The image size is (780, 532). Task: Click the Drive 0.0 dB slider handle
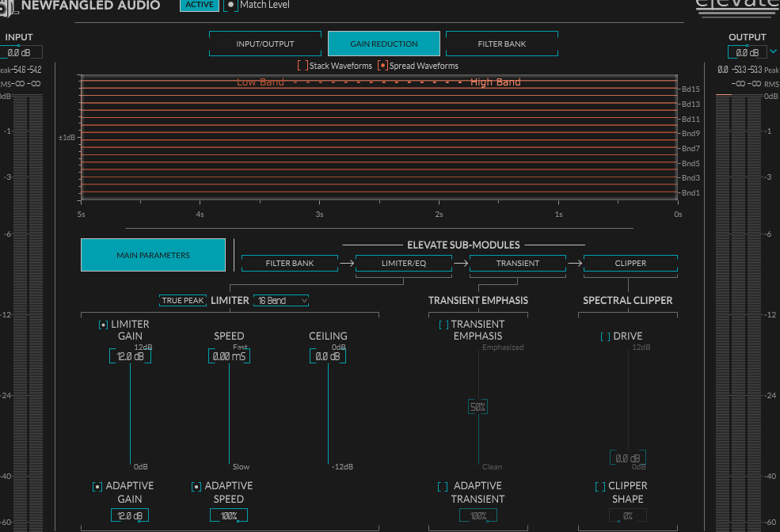(628, 458)
